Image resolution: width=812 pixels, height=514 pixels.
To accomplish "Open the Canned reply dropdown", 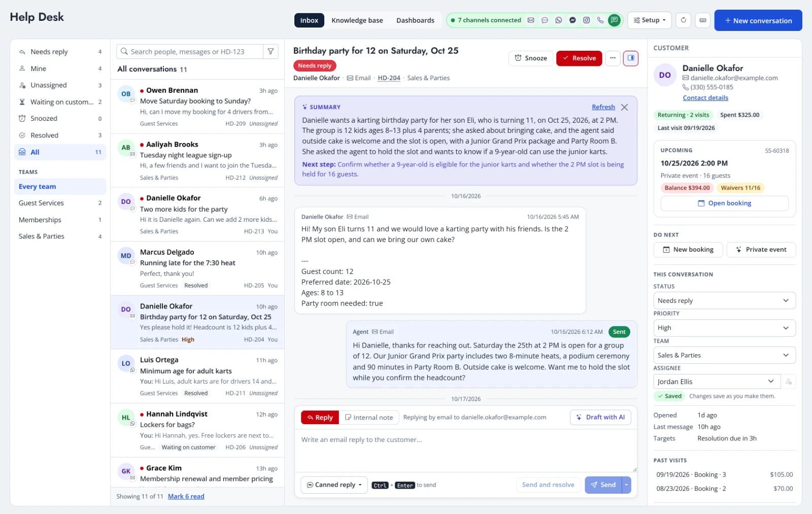I will (334, 485).
